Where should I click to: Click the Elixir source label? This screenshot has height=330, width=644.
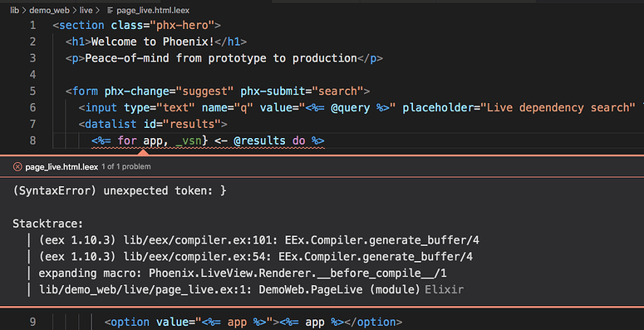coord(444,290)
